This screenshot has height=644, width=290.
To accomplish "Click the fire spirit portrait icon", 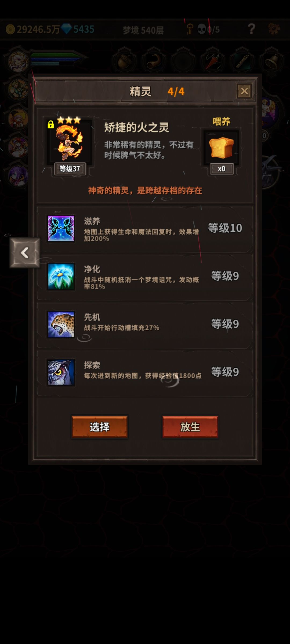I will (x=70, y=143).
